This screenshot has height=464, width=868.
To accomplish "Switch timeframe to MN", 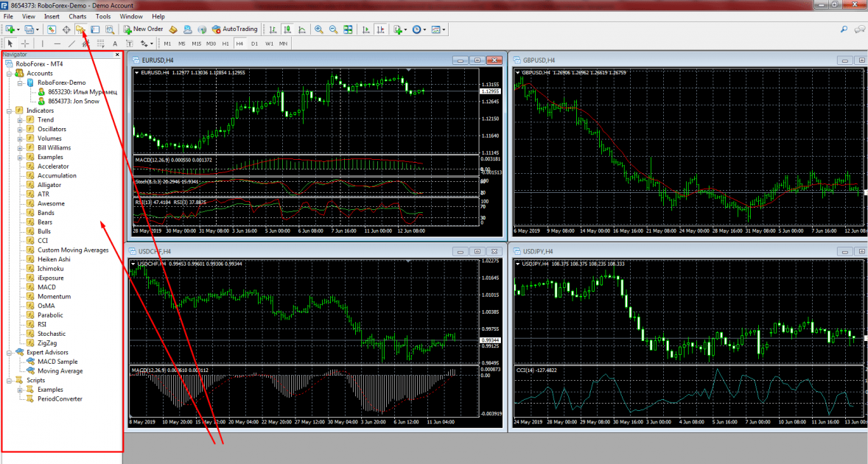I will pos(284,43).
